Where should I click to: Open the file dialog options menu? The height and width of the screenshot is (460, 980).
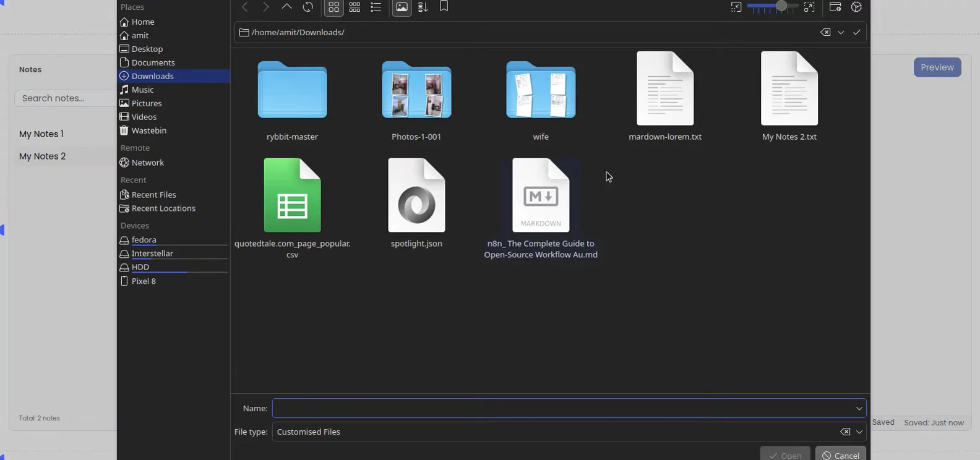pos(856,7)
